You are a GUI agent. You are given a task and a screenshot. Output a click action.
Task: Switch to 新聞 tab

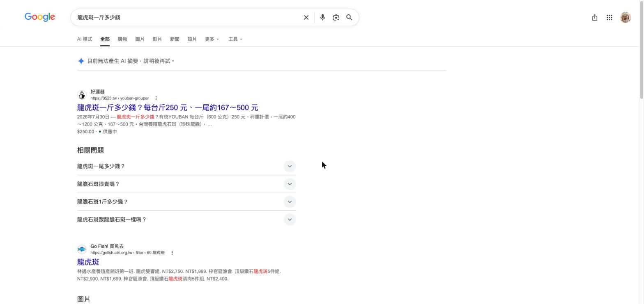coord(175,39)
